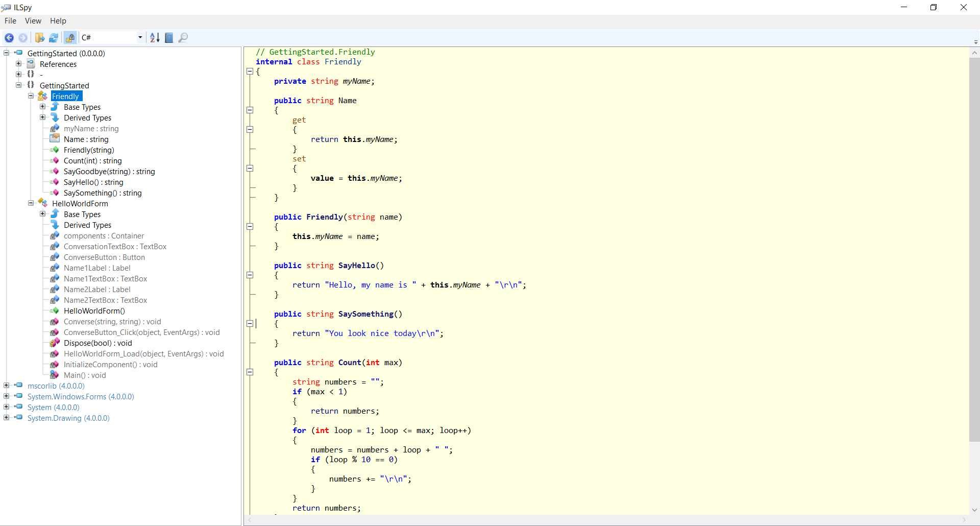Toggle Show internal types and members
This screenshot has width=980, height=526.
click(x=70, y=38)
